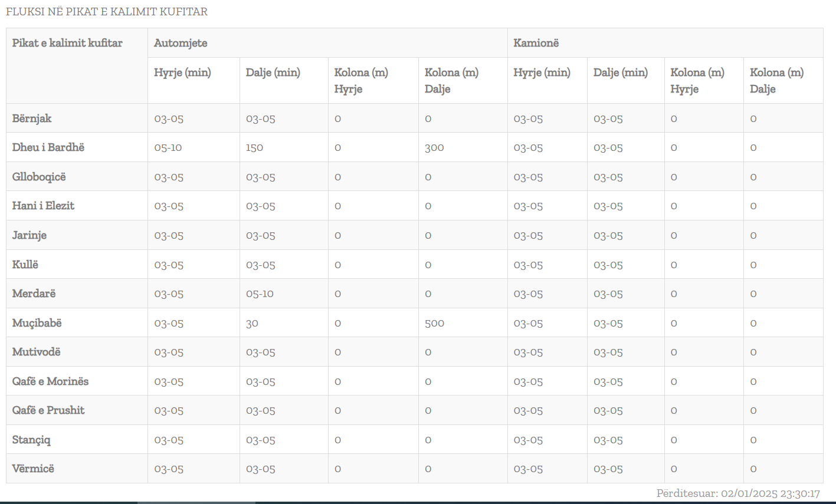Viewport: 836px width, 504px height.
Task: Click the Merdarë row label
Action: (34, 294)
